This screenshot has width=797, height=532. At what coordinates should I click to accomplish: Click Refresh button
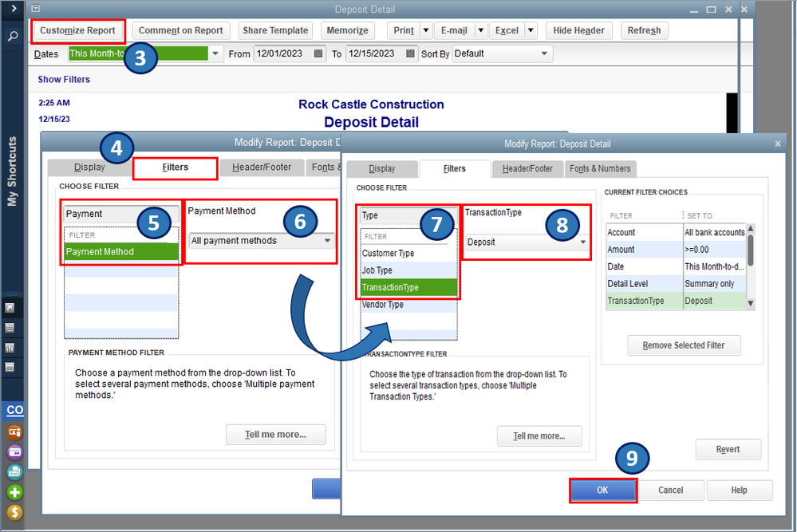coord(644,30)
